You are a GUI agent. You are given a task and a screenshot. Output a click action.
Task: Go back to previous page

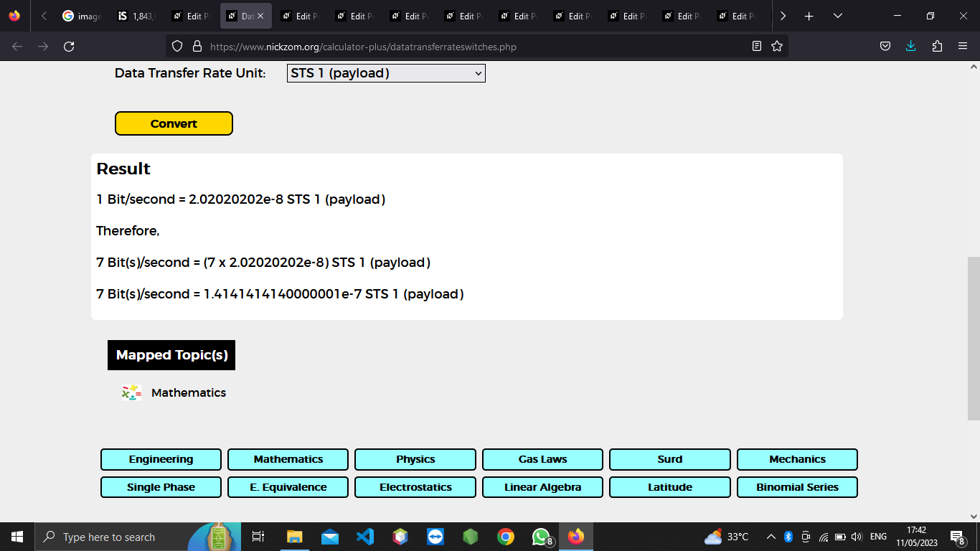17,47
